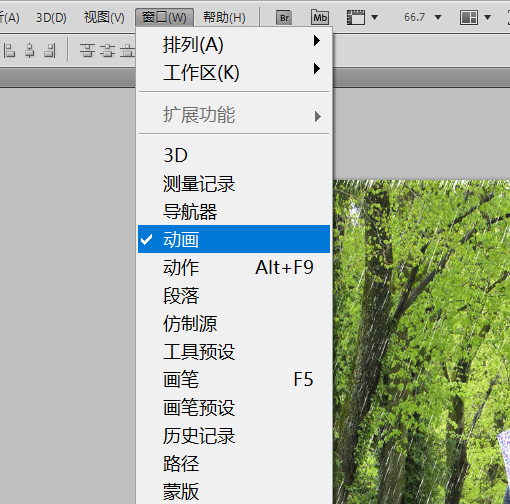The width and height of the screenshot is (510, 504).
Task: Click align horizontal centers icon
Action: pos(30,51)
